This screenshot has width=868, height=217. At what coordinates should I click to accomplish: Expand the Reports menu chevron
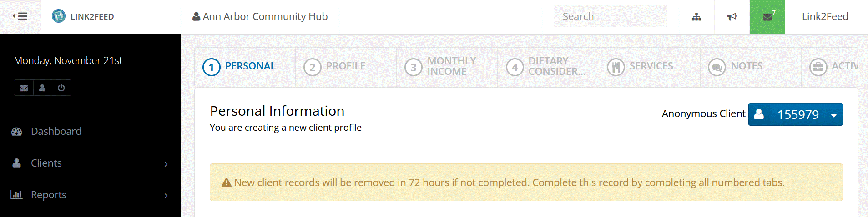(166, 196)
